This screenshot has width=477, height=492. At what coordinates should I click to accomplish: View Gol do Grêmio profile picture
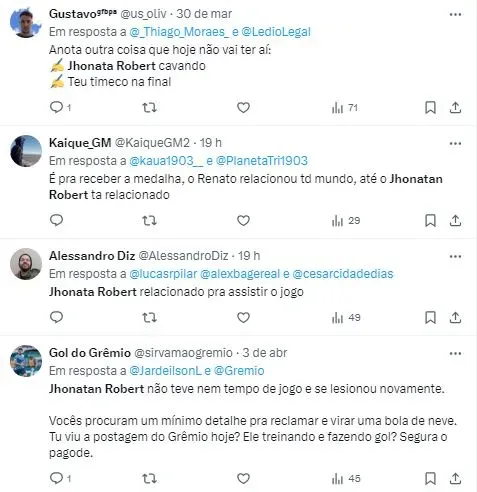pyautogui.click(x=26, y=361)
